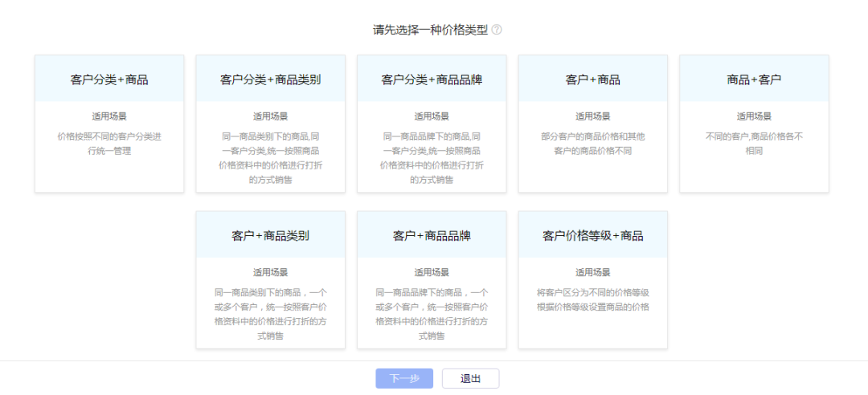Viewport: 868px width, 395px height.
Task: Click 适用场景 label under 商品+客户
Action: pyautogui.click(x=754, y=116)
